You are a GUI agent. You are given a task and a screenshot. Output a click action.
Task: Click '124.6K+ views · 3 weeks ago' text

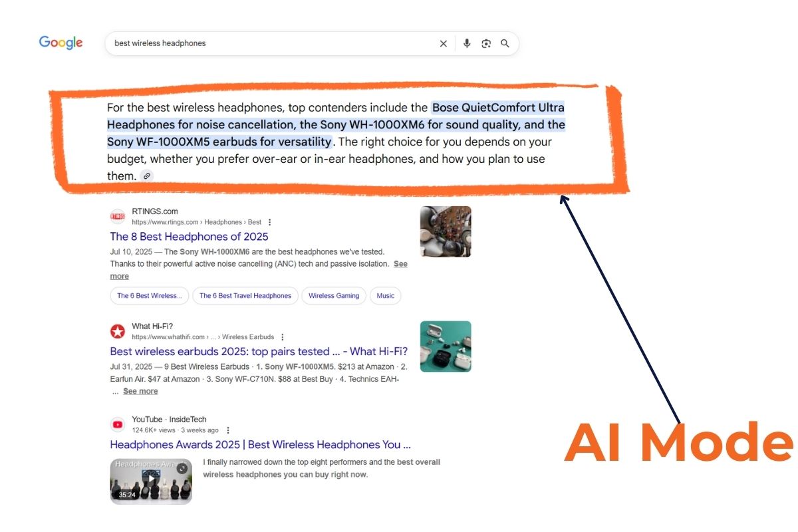pos(176,430)
